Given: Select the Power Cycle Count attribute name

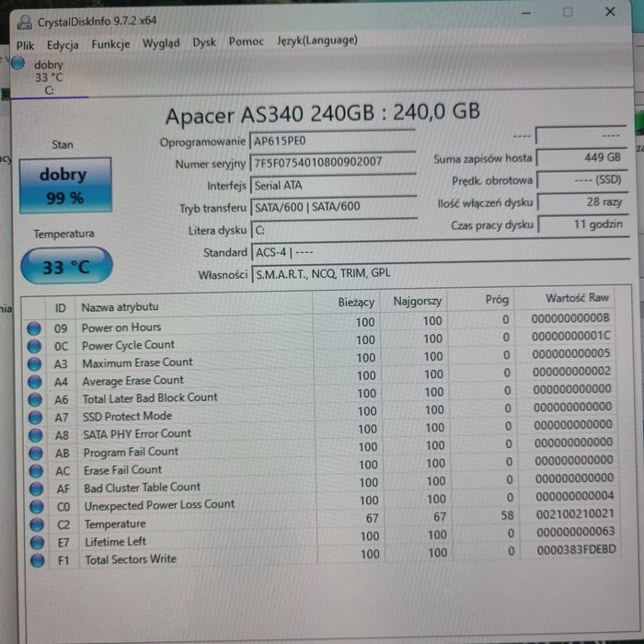Looking at the screenshot, I should (128, 345).
